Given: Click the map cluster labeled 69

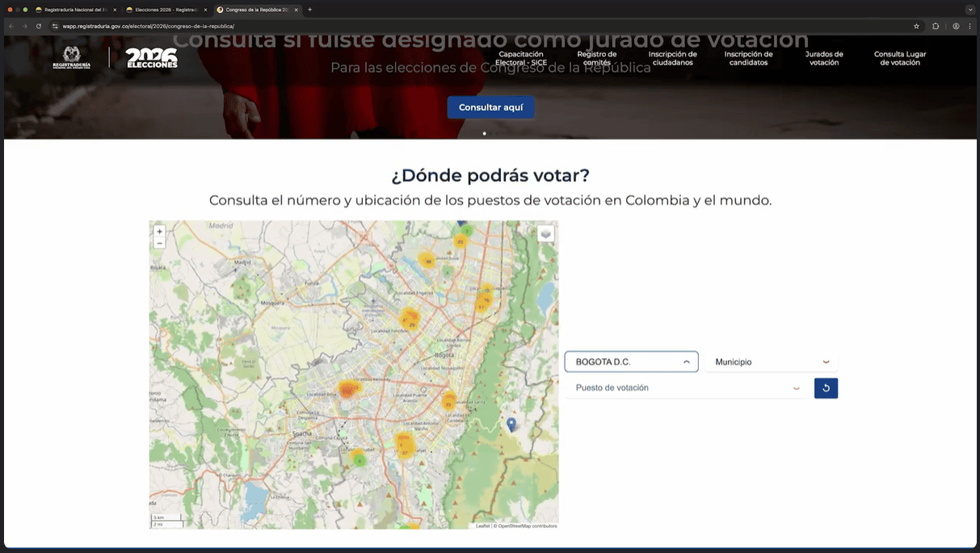Looking at the screenshot, I should tap(428, 261).
